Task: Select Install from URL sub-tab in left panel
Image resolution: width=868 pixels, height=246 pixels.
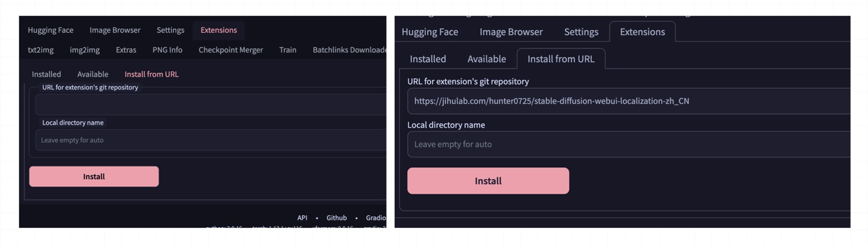Action: click(152, 74)
